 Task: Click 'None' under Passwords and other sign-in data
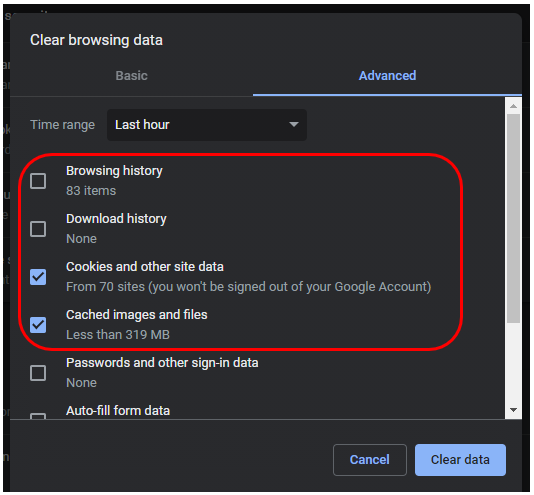(x=81, y=383)
